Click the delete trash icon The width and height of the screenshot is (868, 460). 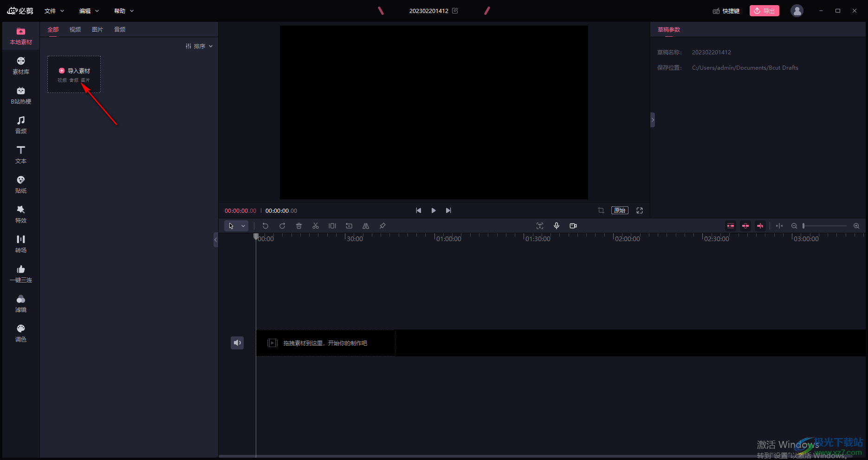[299, 226]
